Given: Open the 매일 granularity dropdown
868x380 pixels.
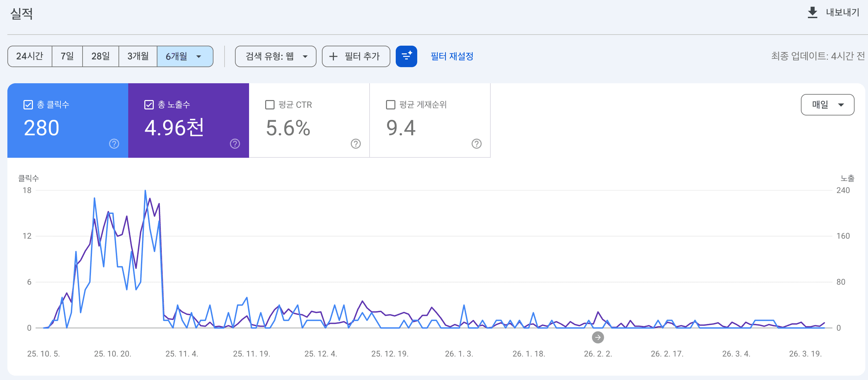Looking at the screenshot, I should tap(828, 104).
